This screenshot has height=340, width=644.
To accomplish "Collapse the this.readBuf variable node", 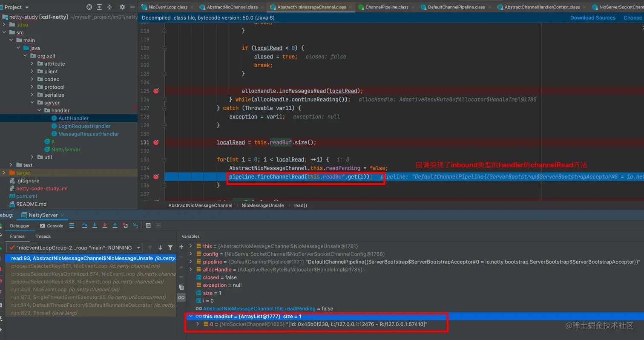I will [x=191, y=317].
